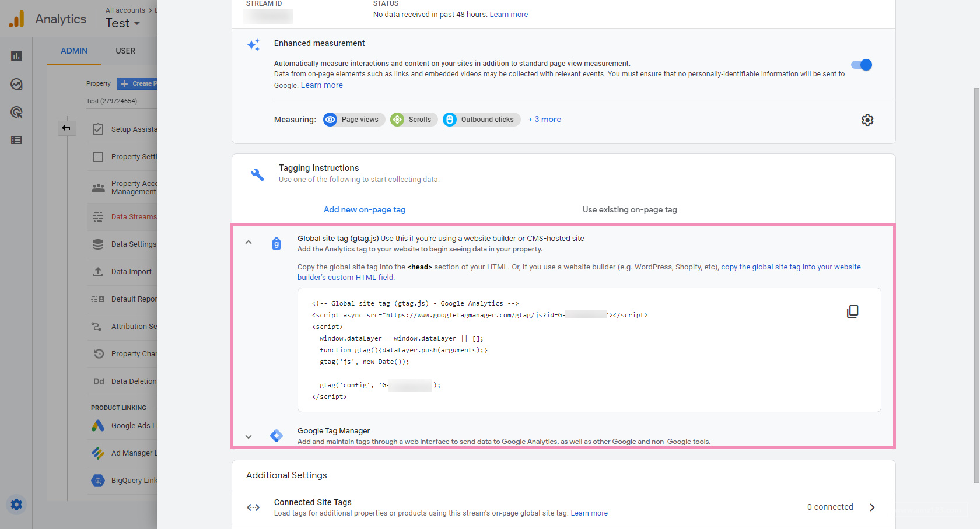This screenshot has height=529, width=980.
Task: Toggle Enhanced measurement switch off
Action: (862, 65)
